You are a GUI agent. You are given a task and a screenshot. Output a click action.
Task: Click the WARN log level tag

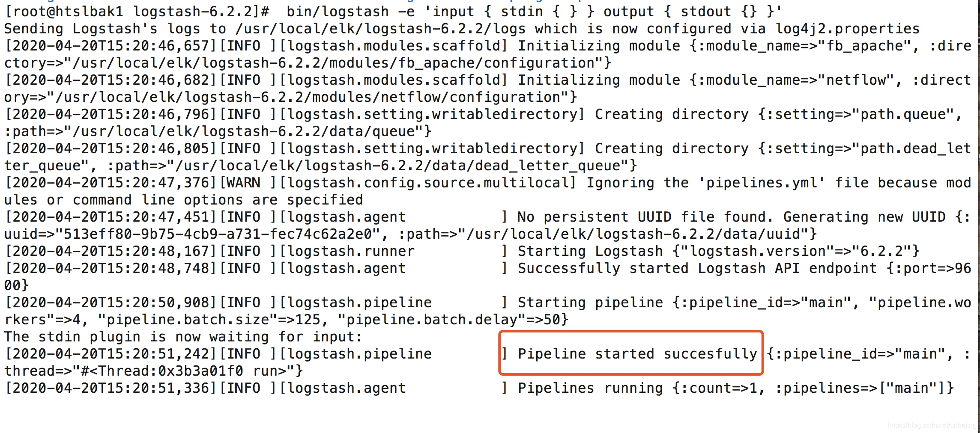[244, 183]
